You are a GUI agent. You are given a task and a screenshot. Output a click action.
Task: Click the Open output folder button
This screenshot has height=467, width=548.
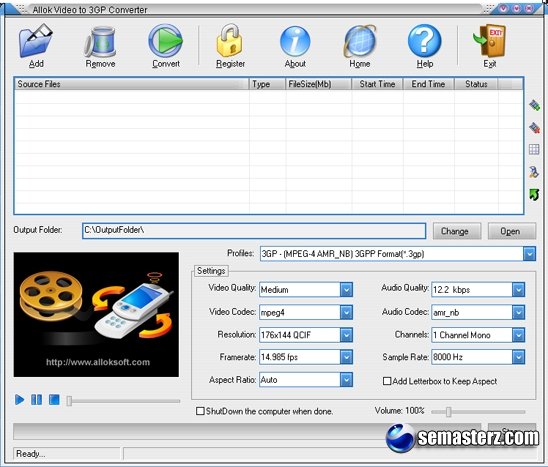(x=511, y=231)
